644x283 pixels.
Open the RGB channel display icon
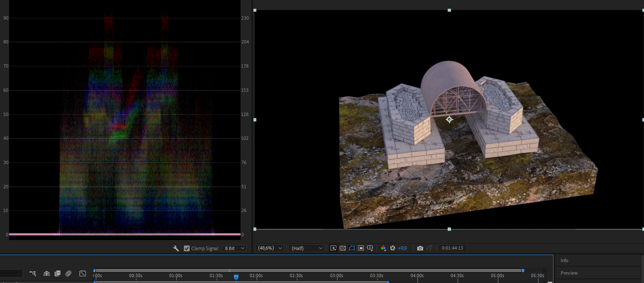(x=383, y=248)
